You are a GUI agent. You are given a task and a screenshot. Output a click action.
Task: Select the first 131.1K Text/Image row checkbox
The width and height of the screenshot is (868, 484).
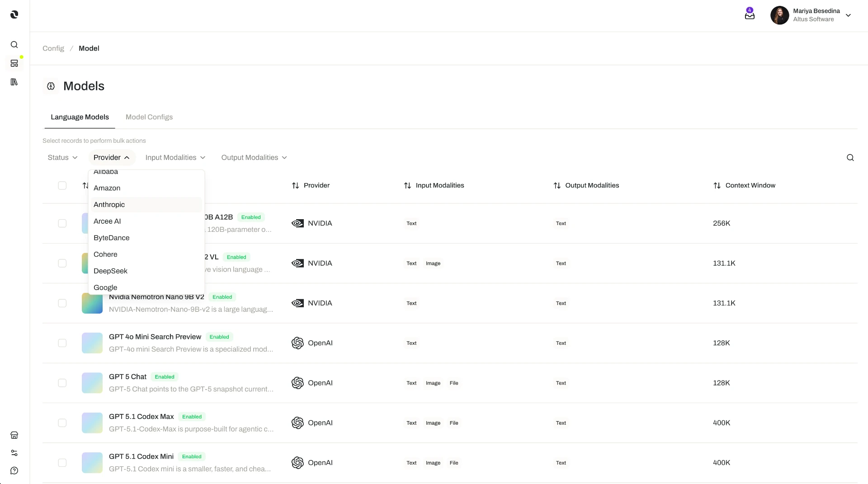62,263
